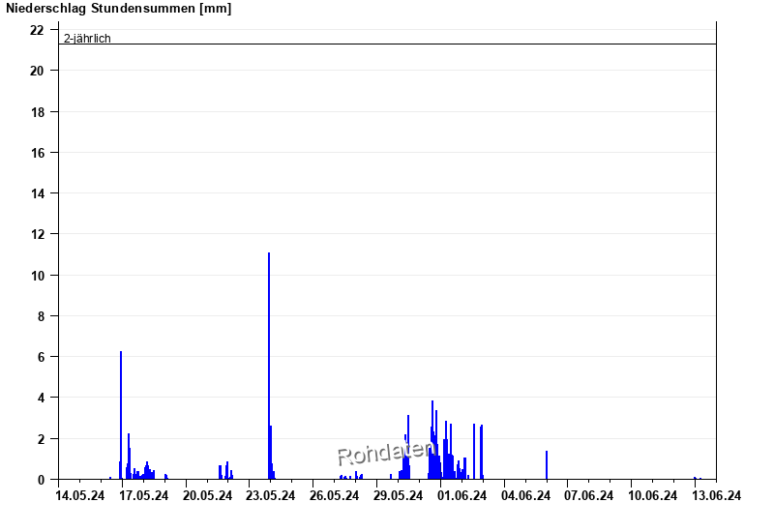Screen dimensions: 774x532
Task: Click the 2-jährlich threshold label
Action: (87, 39)
